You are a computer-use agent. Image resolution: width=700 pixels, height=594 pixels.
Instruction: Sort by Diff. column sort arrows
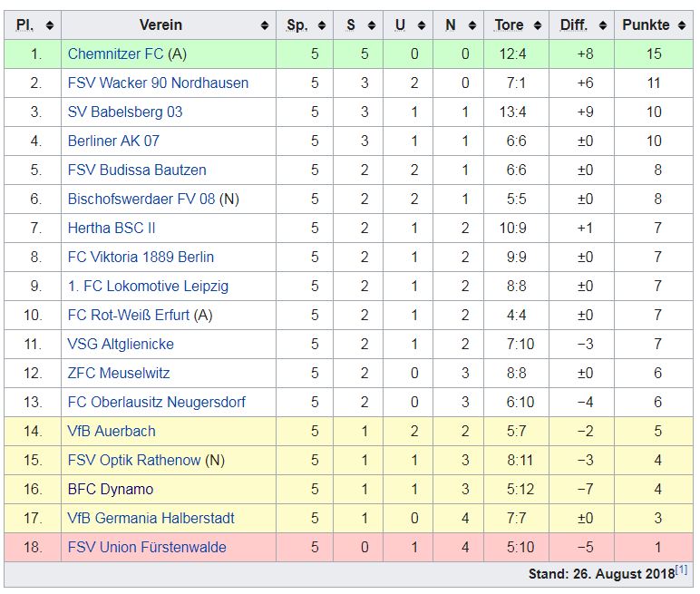[x=603, y=25]
